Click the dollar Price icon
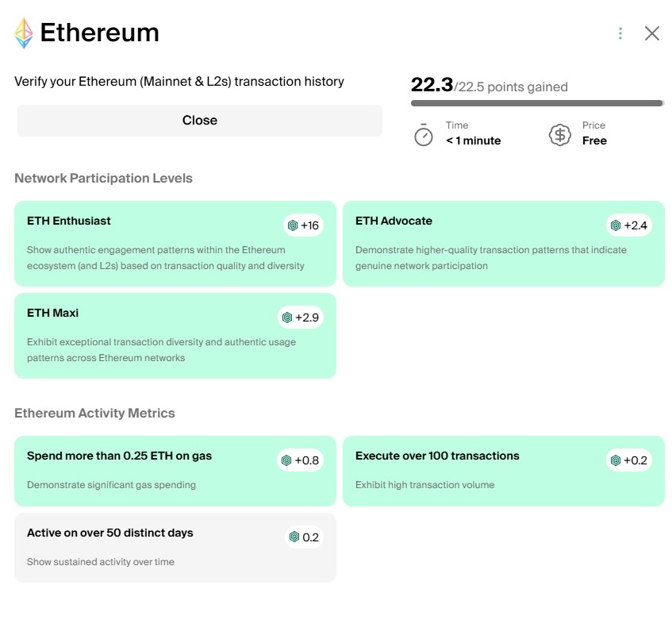The height and width of the screenshot is (639, 672). 559,133
